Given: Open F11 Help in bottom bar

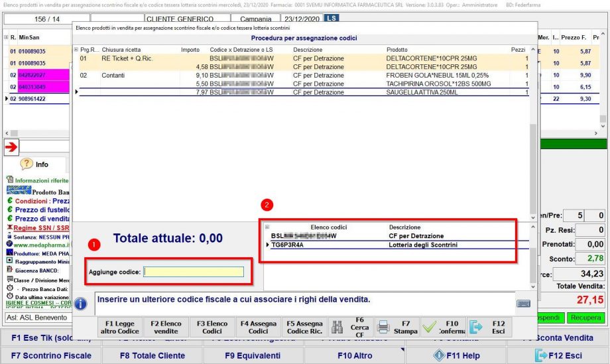Looking at the screenshot, I should click(x=456, y=355).
